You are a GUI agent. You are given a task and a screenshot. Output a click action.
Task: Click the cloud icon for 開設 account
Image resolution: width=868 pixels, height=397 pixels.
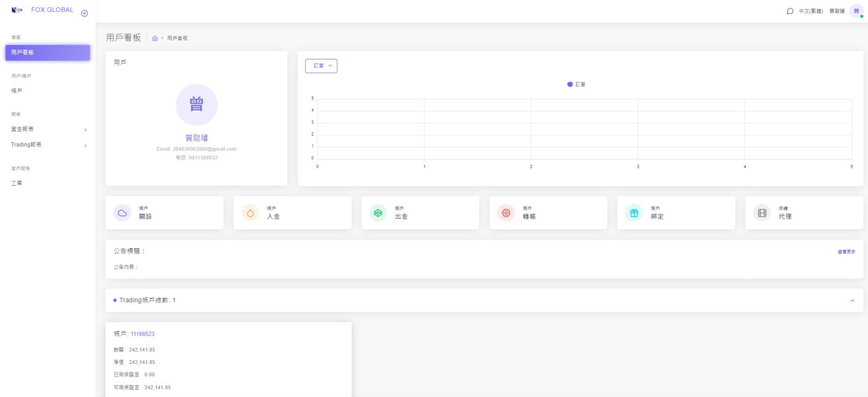[x=122, y=212]
